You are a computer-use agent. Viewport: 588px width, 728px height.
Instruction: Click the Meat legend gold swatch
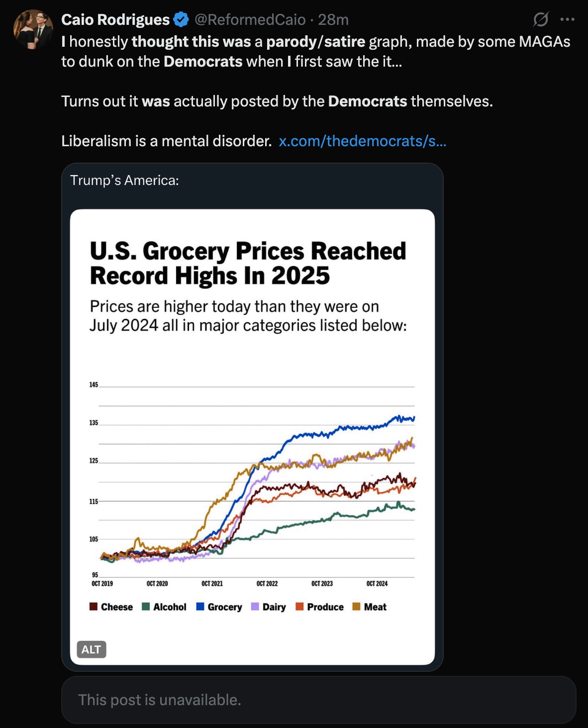click(x=356, y=607)
